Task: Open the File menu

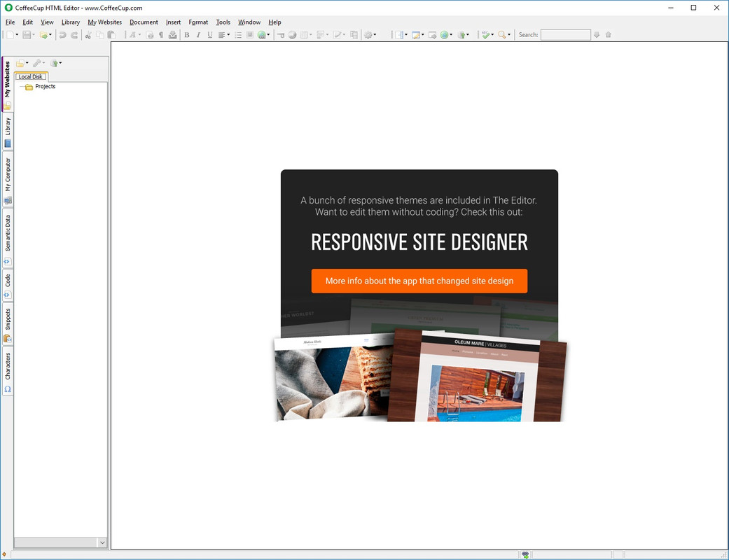Action: pyautogui.click(x=11, y=22)
